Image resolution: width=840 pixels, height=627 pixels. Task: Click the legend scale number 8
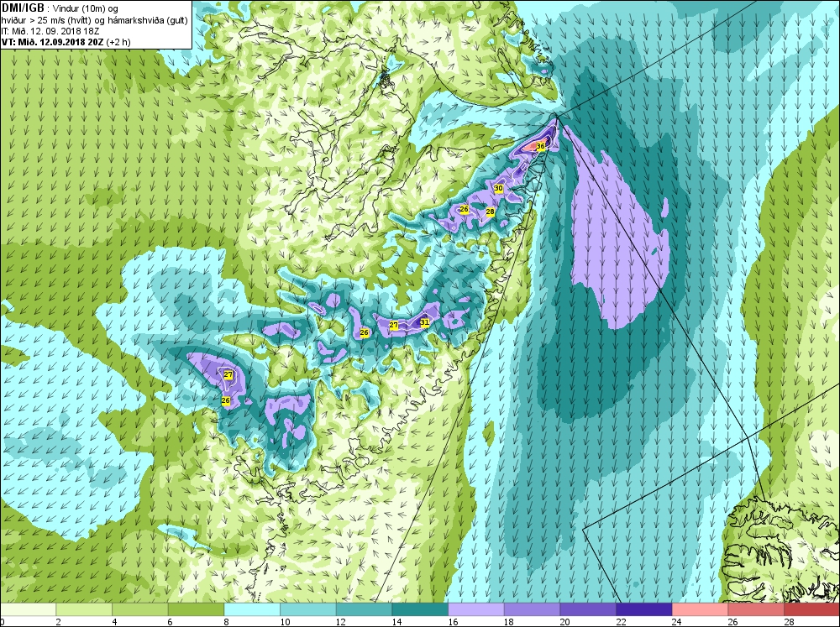point(227,622)
